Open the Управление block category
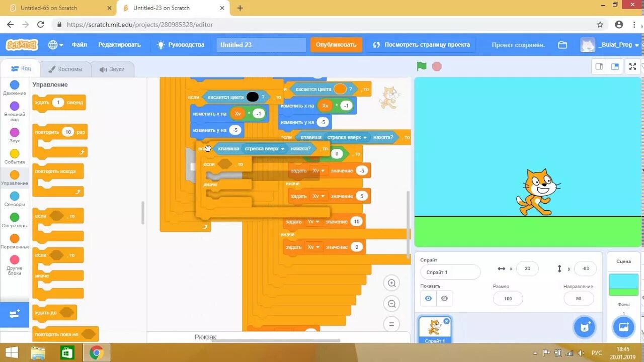The width and height of the screenshot is (644, 362). click(x=15, y=177)
